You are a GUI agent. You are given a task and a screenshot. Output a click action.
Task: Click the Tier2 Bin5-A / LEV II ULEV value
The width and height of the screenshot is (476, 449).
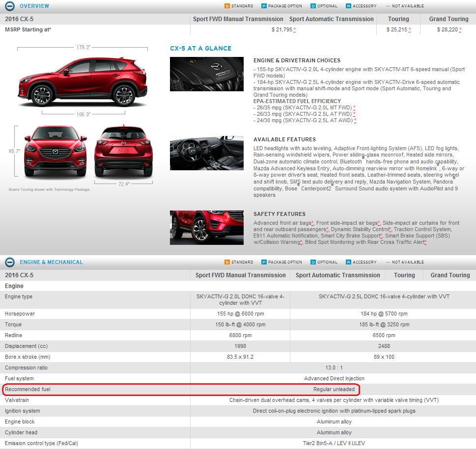(334, 443)
